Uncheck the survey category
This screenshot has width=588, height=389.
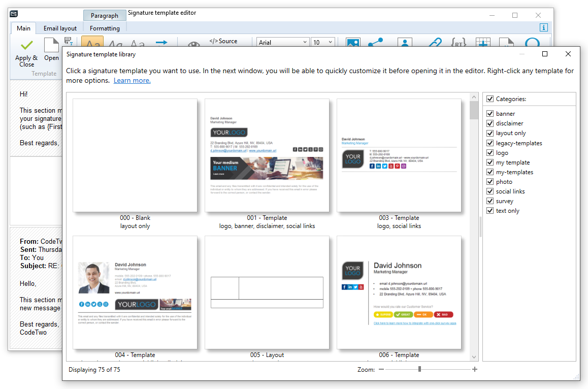pyautogui.click(x=490, y=201)
